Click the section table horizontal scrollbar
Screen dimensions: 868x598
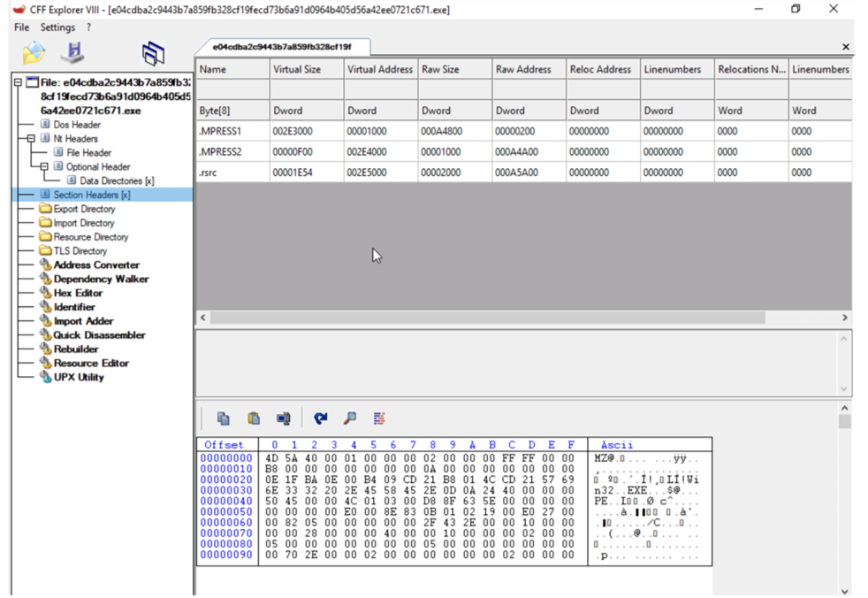[486, 318]
